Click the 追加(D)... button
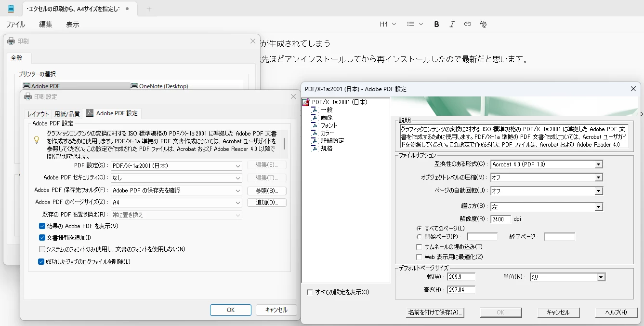 tap(267, 203)
